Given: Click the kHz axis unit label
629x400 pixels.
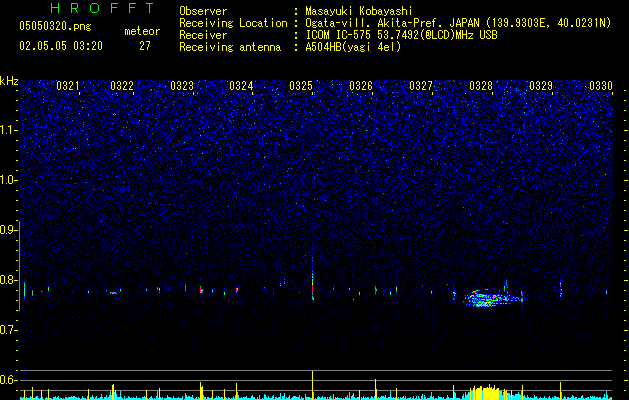Looking at the screenshot, I should click(x=9, y=81).
